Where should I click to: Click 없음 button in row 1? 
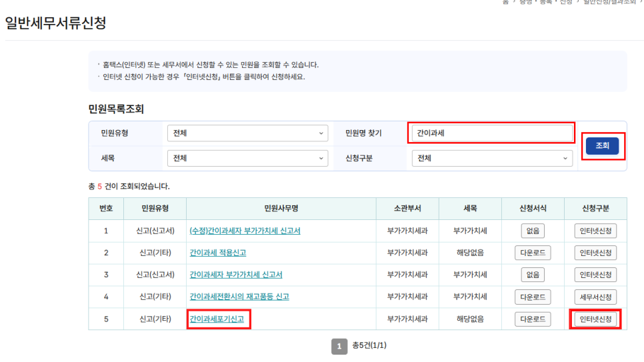(x=533, y=231)
